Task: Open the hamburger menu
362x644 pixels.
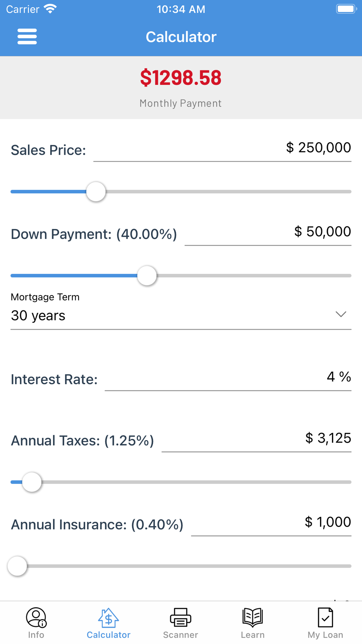Action: (x=27, y=37)
